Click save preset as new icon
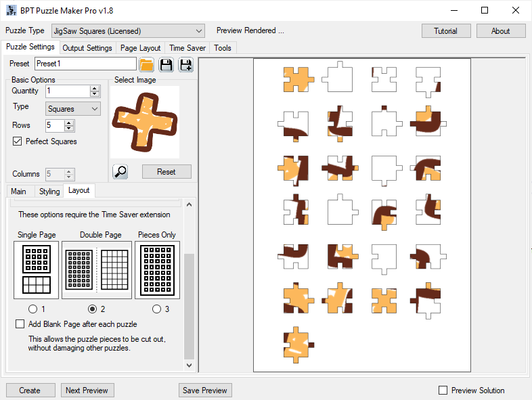Screen dimensions: 532x400 click(185, 64)
